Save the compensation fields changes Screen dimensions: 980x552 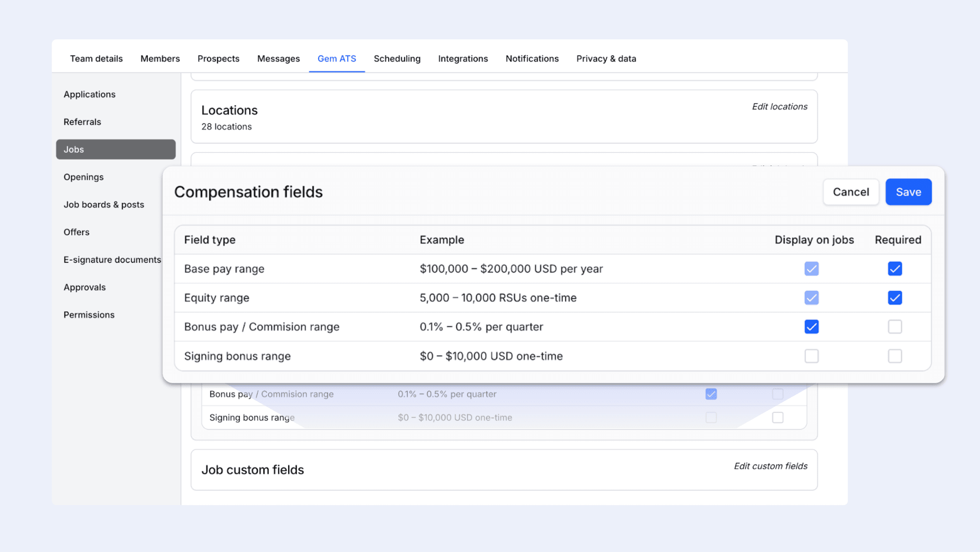click(x=908, y=192)
